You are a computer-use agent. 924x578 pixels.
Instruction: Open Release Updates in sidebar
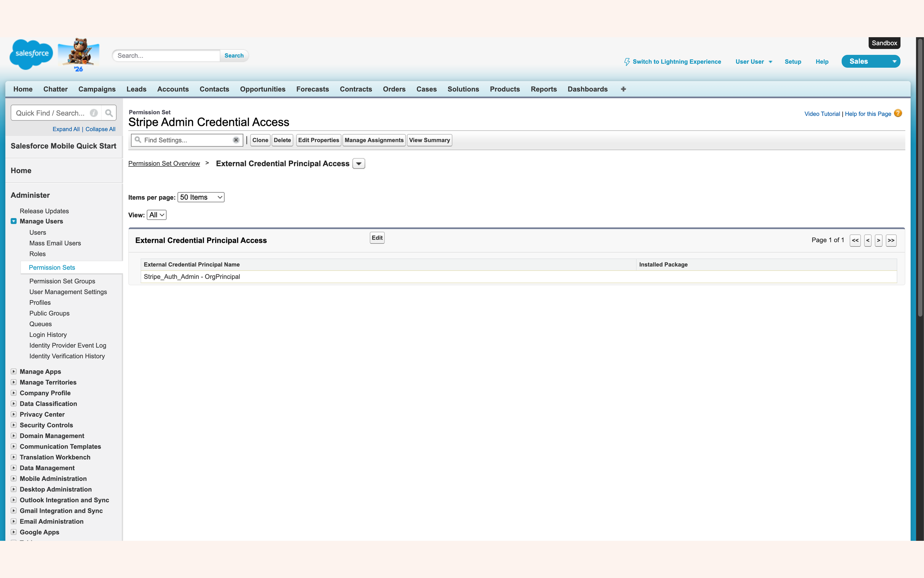(44, 211)
